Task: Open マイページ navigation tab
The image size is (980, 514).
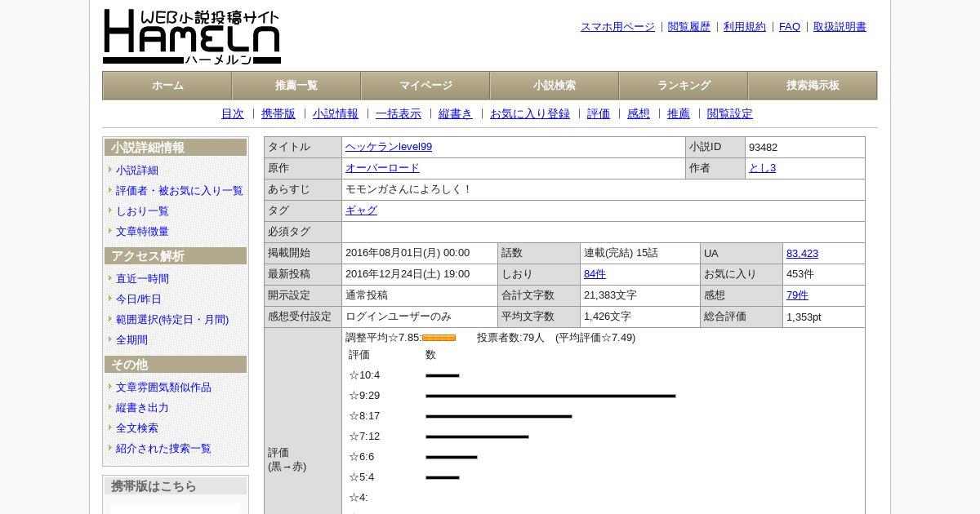Action: pos(425,86)
